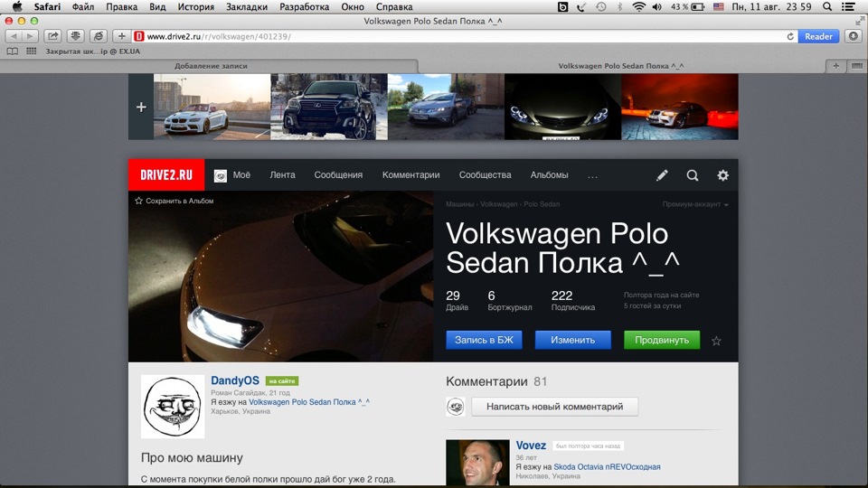Open Notification Center menu bar icon
The height and width of the screenshot is (488, 868).
[847, 6]
